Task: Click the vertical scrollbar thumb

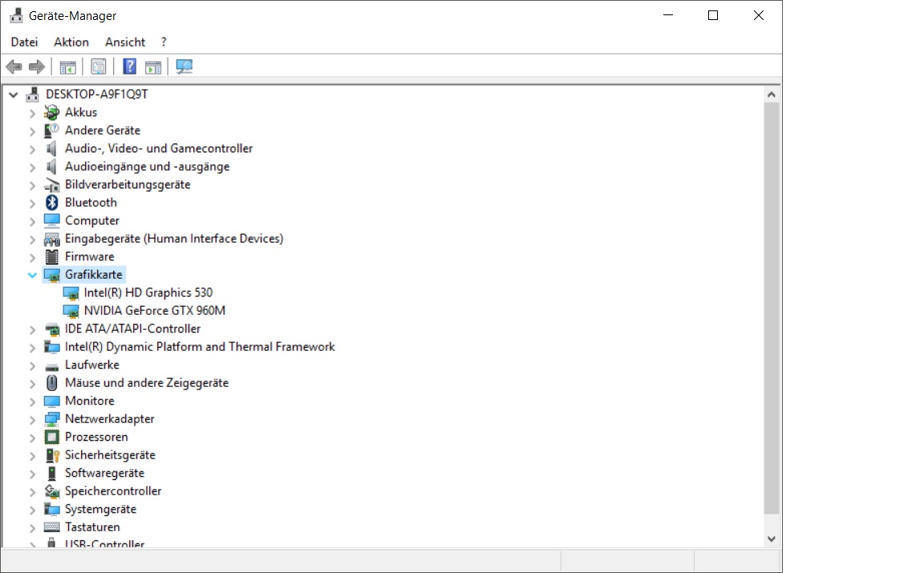Action: [772, 308]
